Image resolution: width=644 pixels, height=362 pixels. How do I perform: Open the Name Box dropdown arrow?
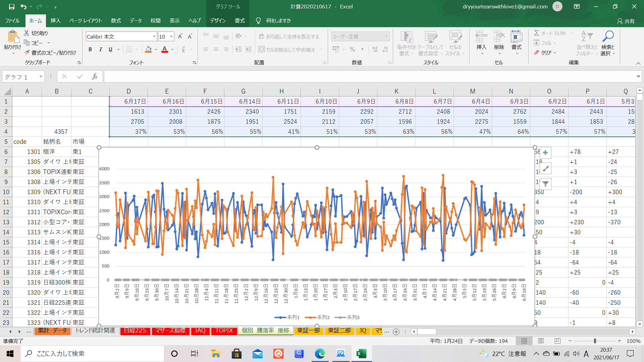(41, 77)
